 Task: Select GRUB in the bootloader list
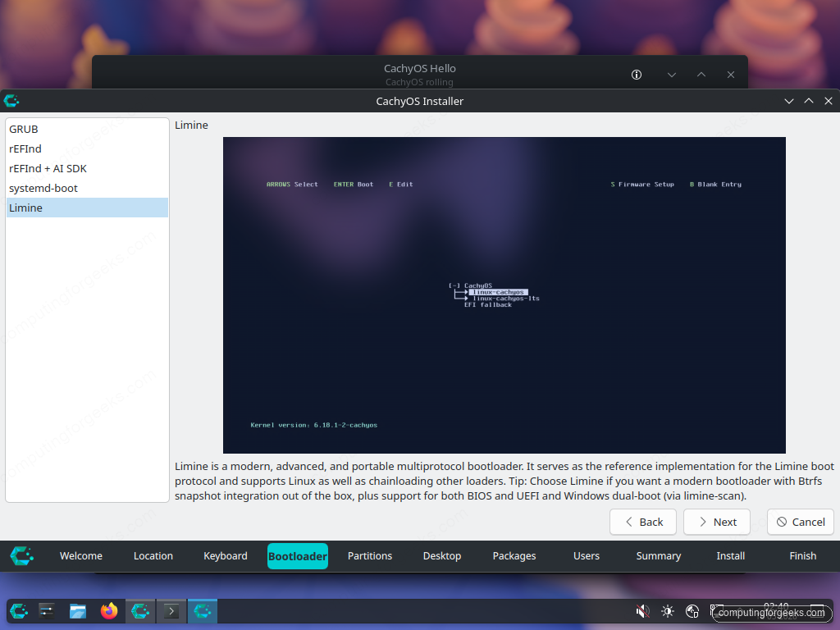tap(87, 129)
